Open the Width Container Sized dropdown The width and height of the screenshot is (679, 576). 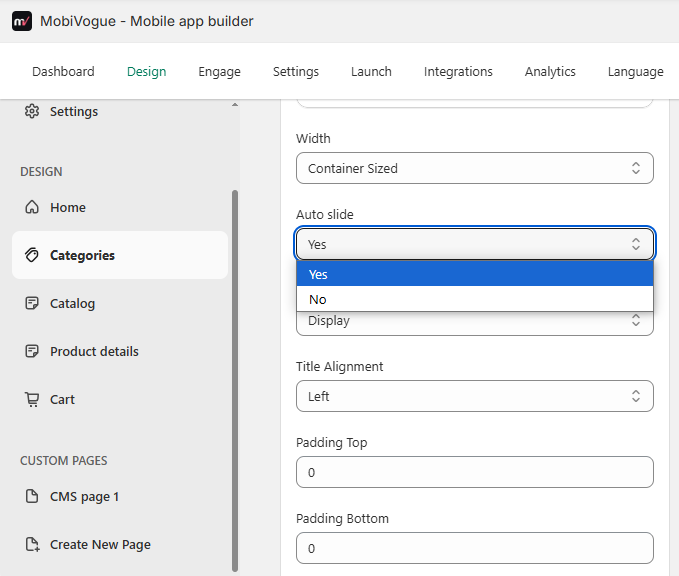[475, 168]
